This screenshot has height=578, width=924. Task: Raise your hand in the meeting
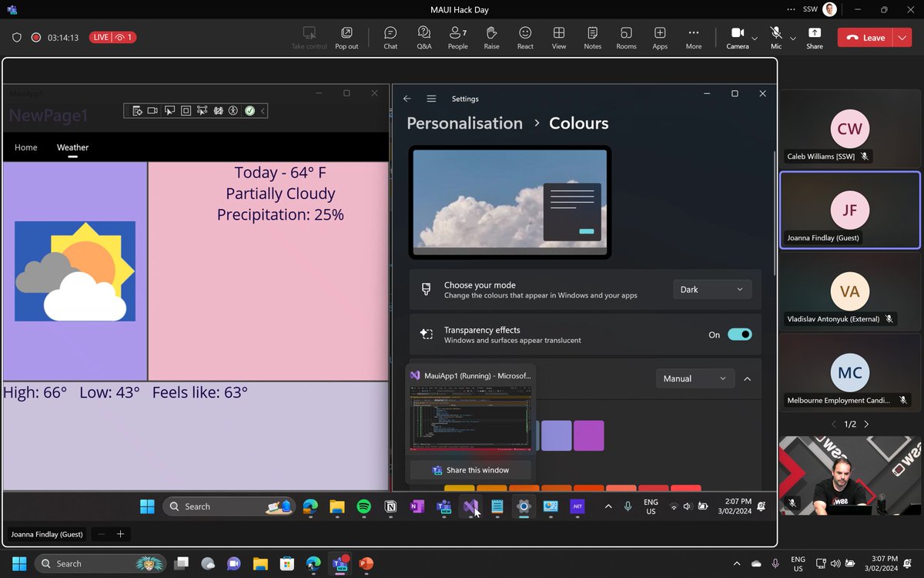point(491,37)
